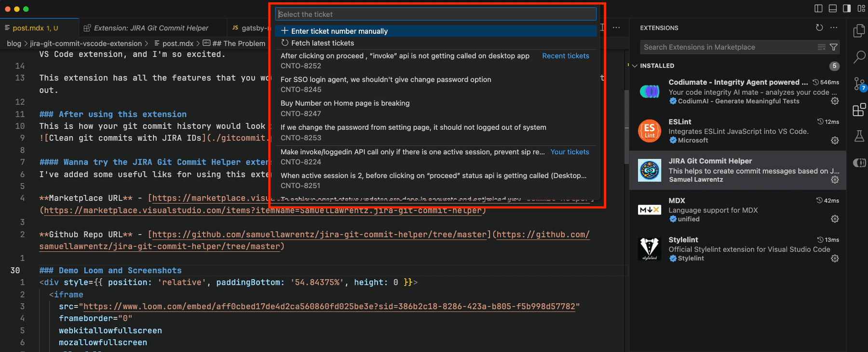Open the Testing view flask icon

(x=859, y=136)
